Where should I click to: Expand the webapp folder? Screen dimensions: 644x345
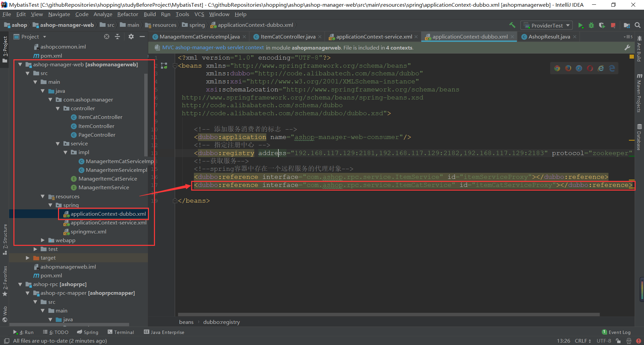pyautogui.click(x=43, y=240)
